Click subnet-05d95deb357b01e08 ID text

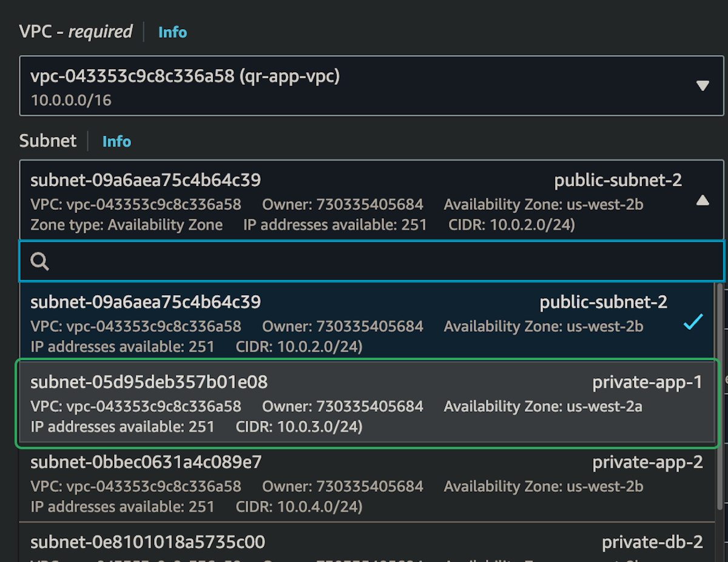(x=149, y=382)
